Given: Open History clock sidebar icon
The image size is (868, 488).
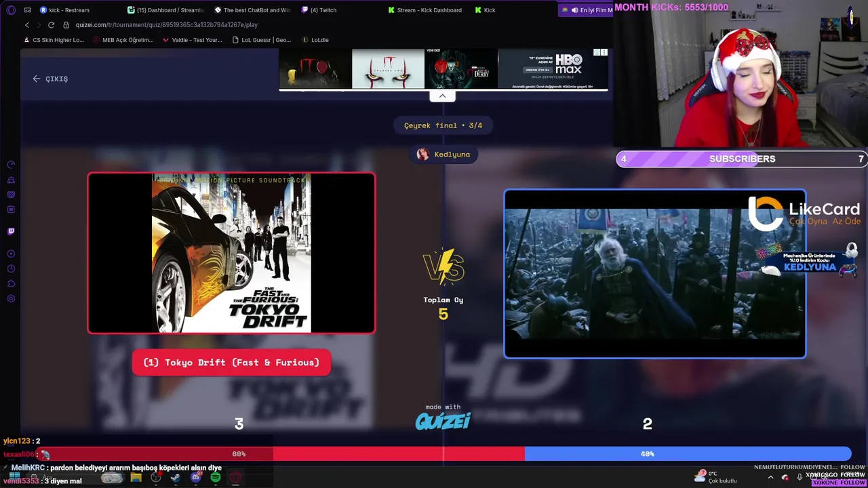Looking at the screenshot, I should [x=11, y=269].
